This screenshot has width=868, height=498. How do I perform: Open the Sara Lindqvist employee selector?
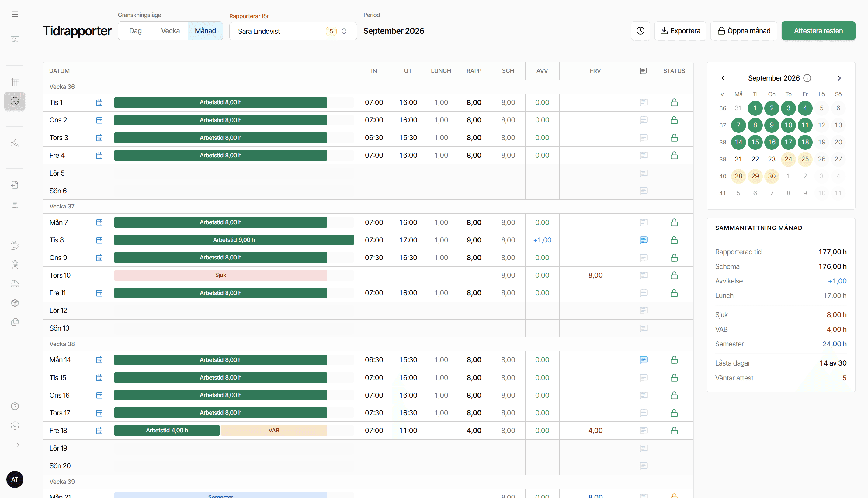point(293,32)
